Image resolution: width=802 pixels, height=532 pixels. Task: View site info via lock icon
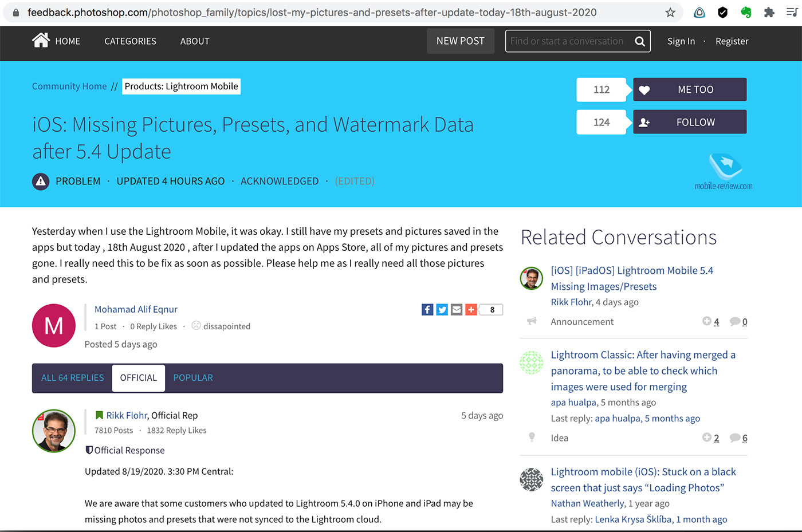(15, 12)
